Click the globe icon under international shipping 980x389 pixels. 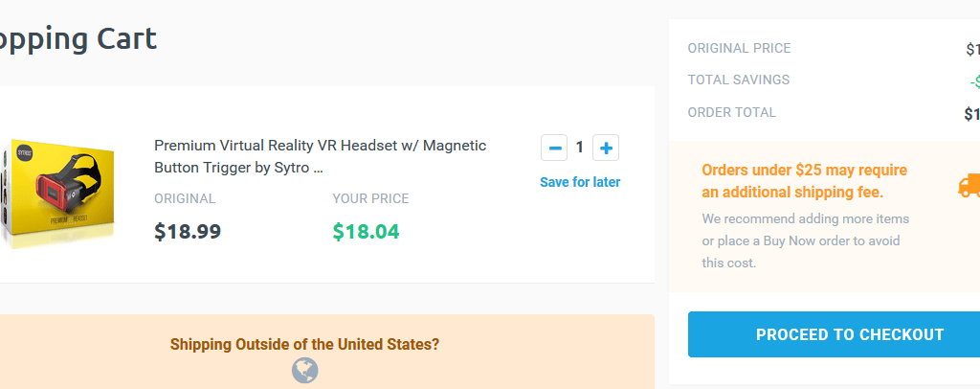(x=304, y=370)
